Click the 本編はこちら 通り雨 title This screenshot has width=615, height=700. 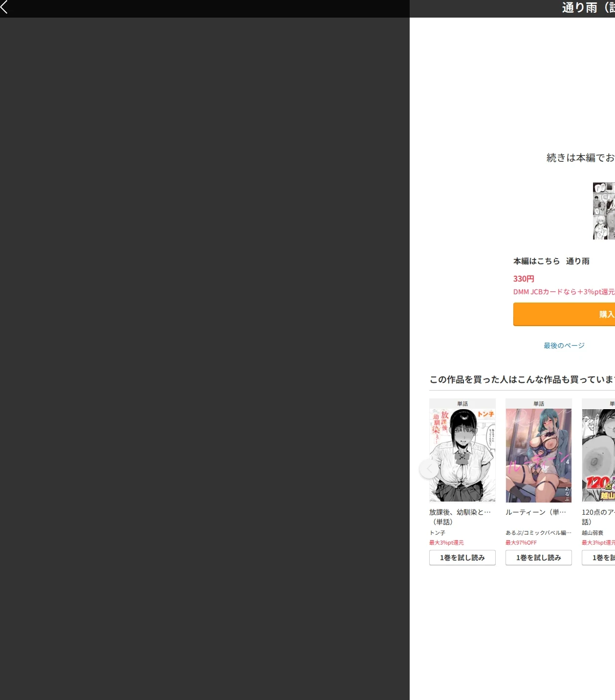coord(551,261)
